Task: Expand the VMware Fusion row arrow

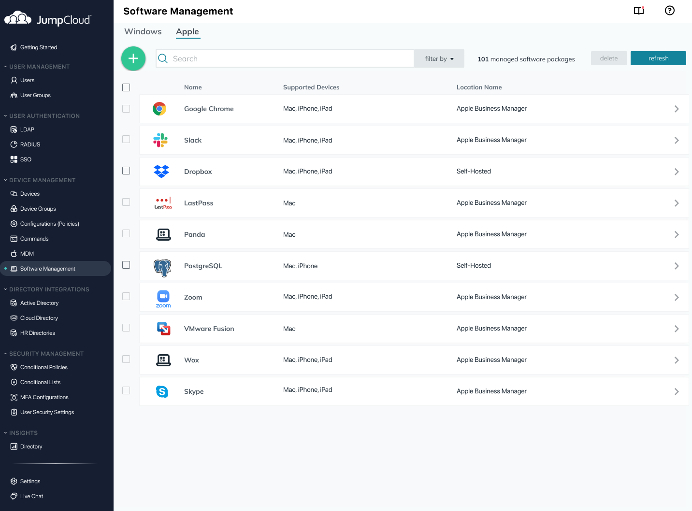Action: click(676, 328)
